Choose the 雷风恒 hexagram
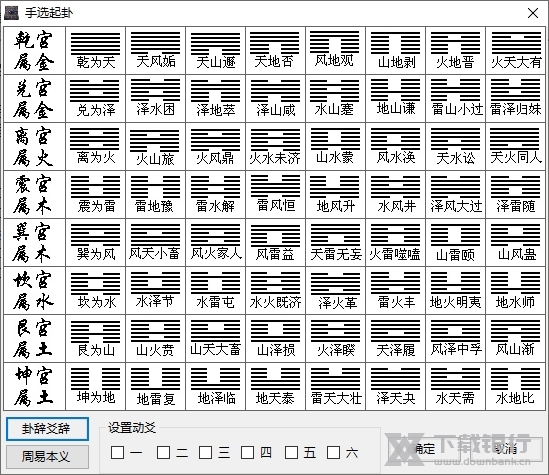Image resolution: width=549 pixels, height=475 pixels. coord(275,195)
